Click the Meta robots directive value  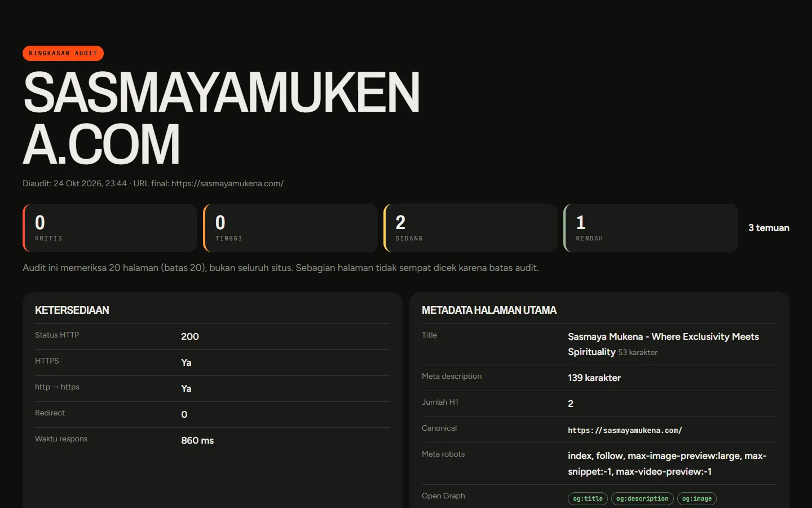pos(667,463)
